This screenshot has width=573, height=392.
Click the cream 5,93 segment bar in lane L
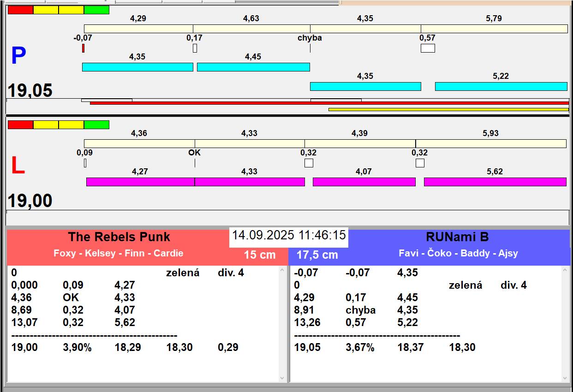pos(490,143)
